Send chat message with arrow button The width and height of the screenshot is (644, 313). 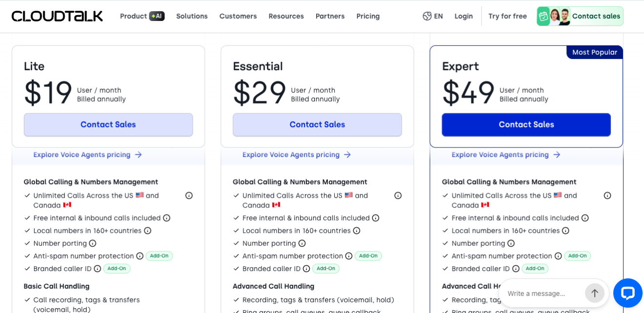(x=594, y=293)
